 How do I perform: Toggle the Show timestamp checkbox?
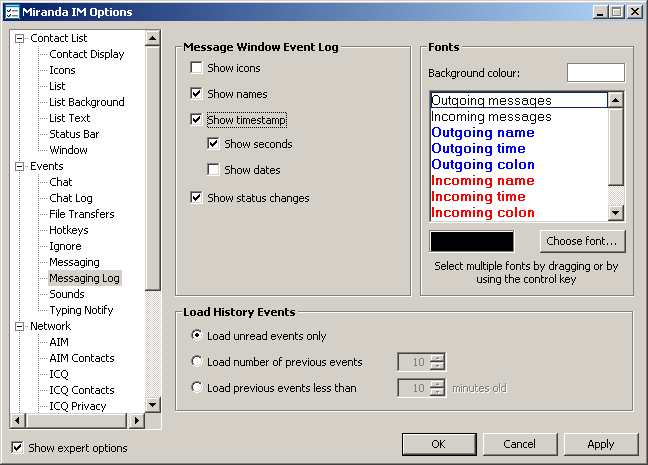pos(196,120)
